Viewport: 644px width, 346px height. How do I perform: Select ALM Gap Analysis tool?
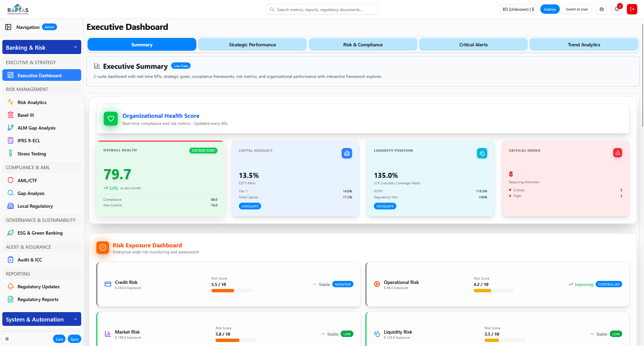point(36,128)
